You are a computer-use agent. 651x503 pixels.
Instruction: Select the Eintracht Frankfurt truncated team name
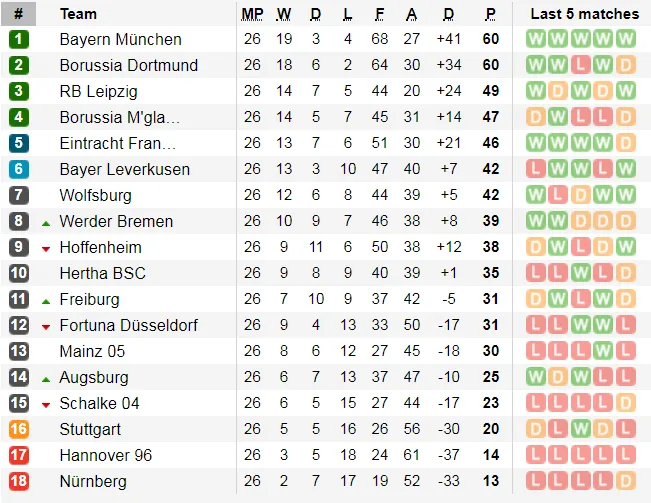click(118, 143)
